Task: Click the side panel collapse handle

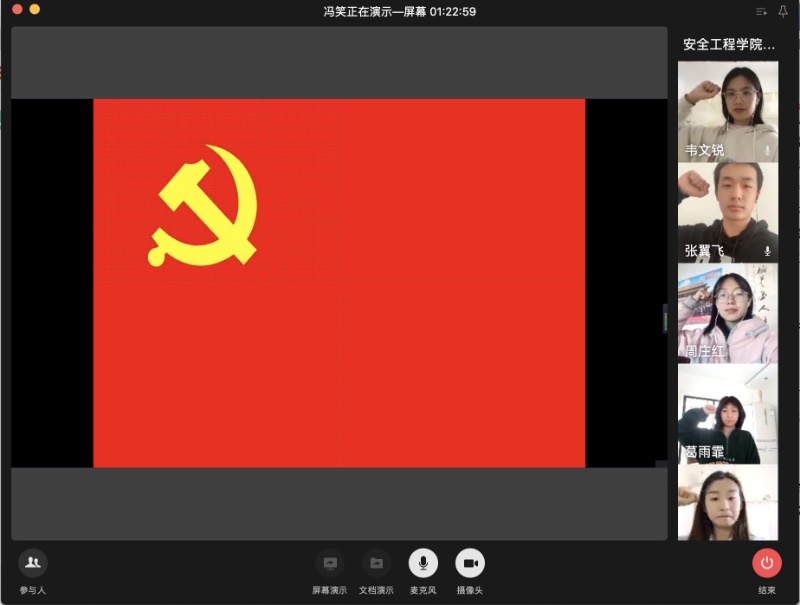Action: 665,318
